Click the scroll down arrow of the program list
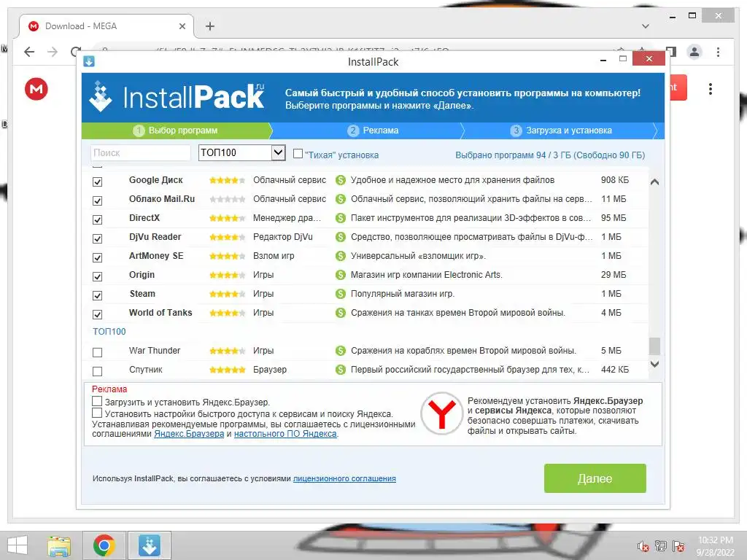 654,364
